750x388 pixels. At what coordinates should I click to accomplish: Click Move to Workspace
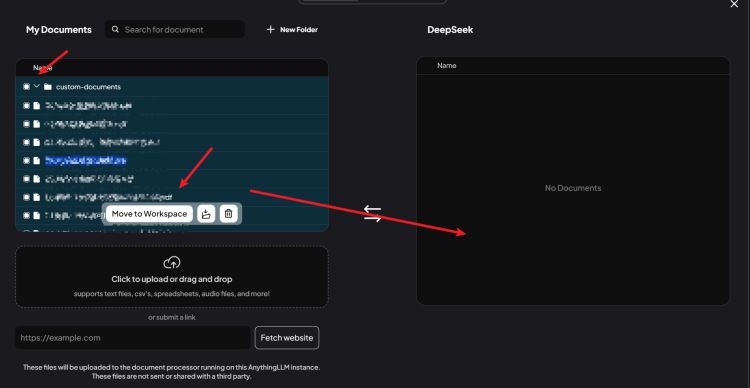tap(149, 214)
